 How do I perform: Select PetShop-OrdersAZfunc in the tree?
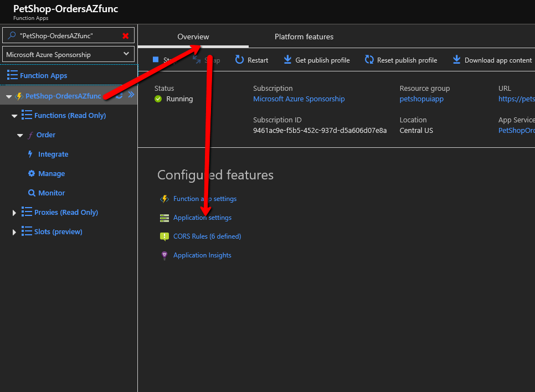(x=64, y=96)
